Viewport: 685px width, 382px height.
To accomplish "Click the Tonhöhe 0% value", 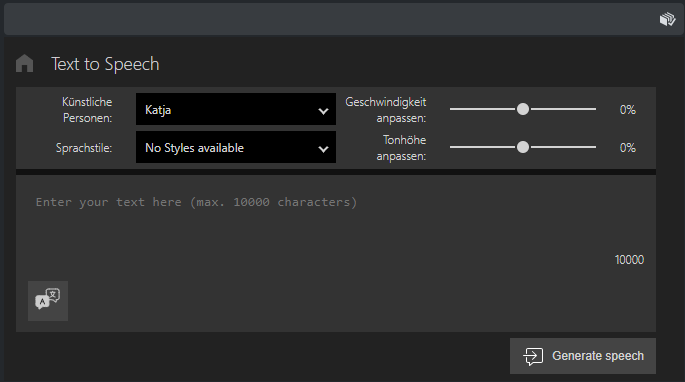I will [x=627, y=148].
